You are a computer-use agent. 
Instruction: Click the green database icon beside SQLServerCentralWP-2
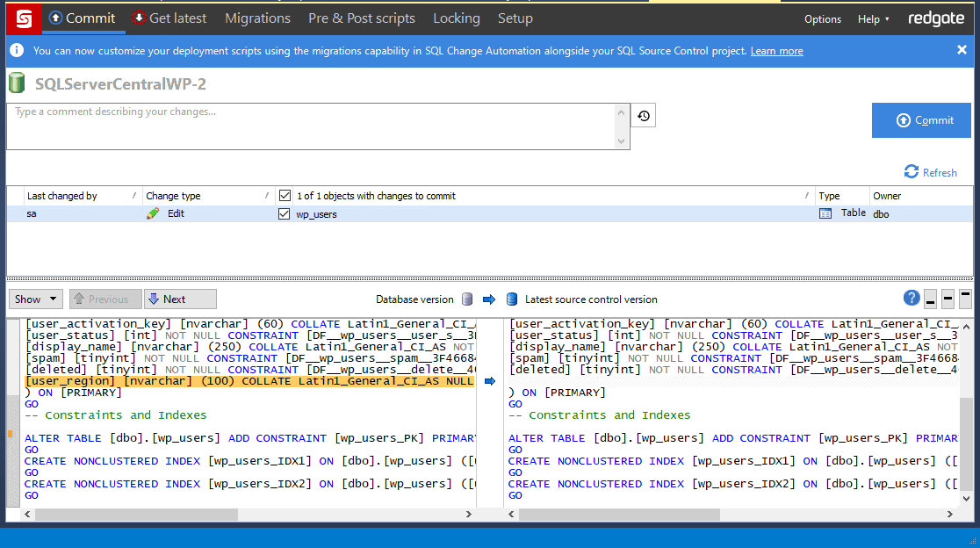point(16,83)
